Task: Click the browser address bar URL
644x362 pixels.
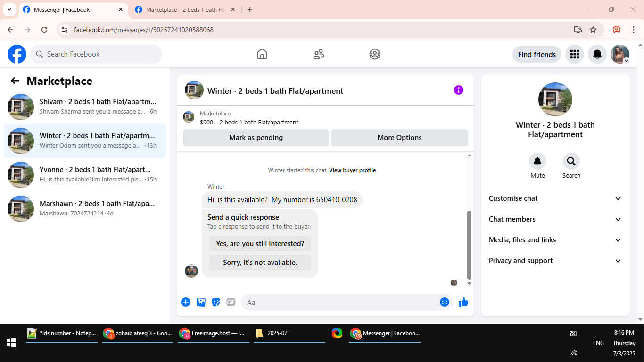Action: click(x=144, y=30)
